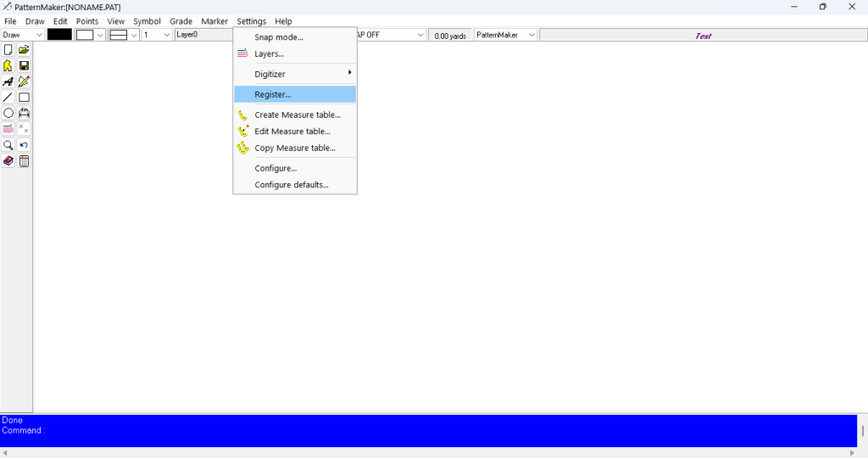The height and width of the screenshot is (458, 868).
Task: Open the Help menu
Action: 283,21
